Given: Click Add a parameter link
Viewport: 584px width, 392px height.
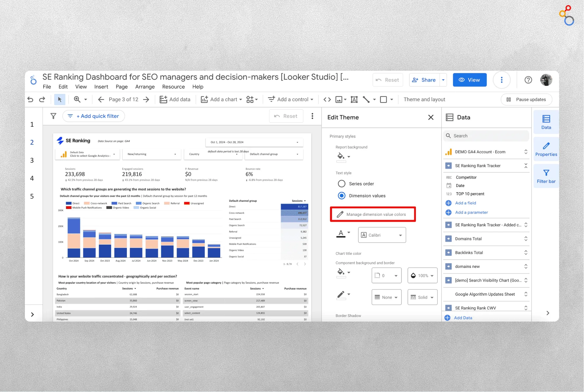Looking at the screenshot, I should click(471, 213).
